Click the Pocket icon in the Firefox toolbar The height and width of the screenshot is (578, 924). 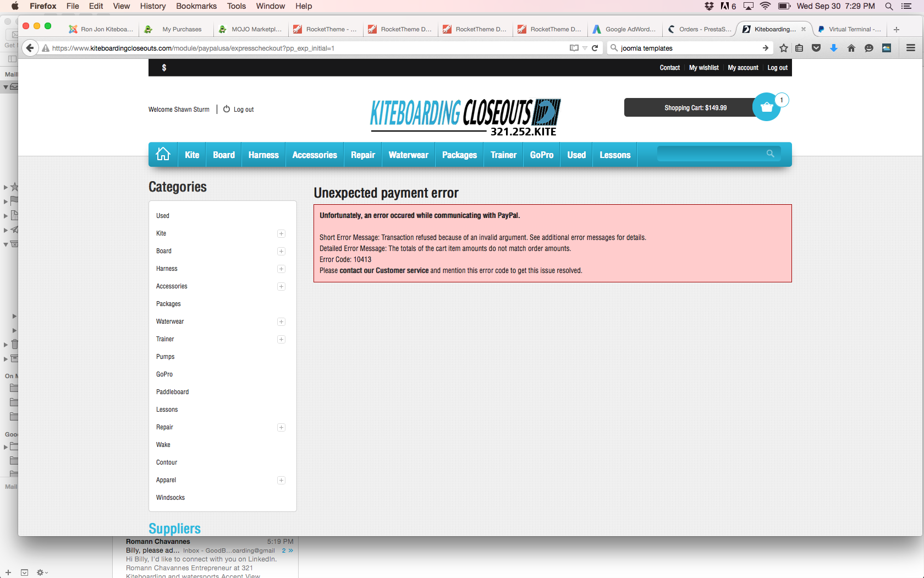[816, 48]
